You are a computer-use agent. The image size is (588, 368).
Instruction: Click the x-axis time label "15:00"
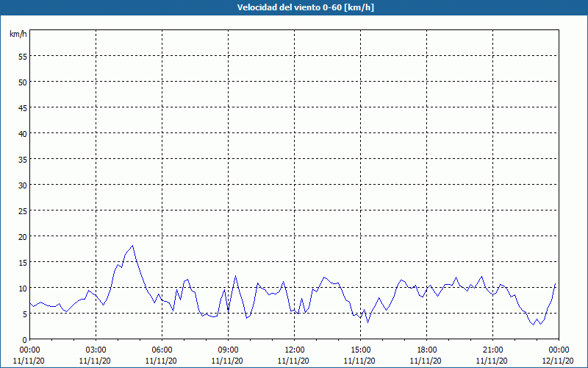coord(360,350)
